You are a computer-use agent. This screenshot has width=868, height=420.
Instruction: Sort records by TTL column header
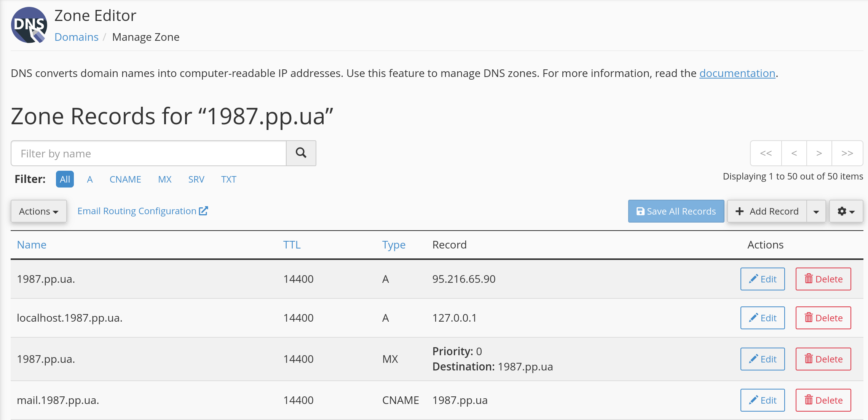click(292, 245)
